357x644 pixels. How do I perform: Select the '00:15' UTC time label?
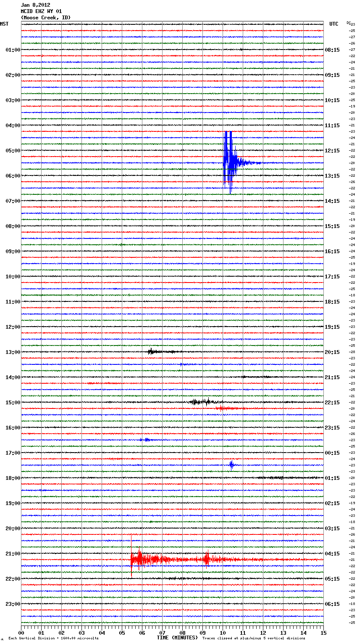[332, 453]
